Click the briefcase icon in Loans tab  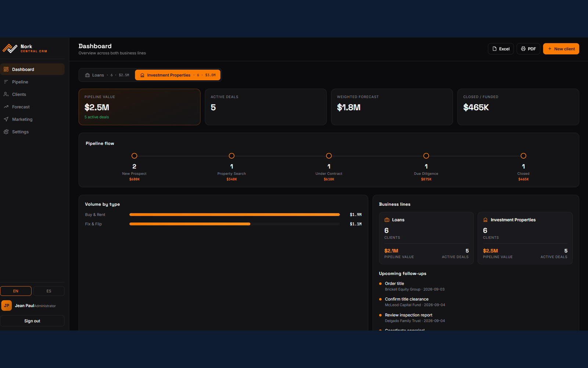coord(87,75)
